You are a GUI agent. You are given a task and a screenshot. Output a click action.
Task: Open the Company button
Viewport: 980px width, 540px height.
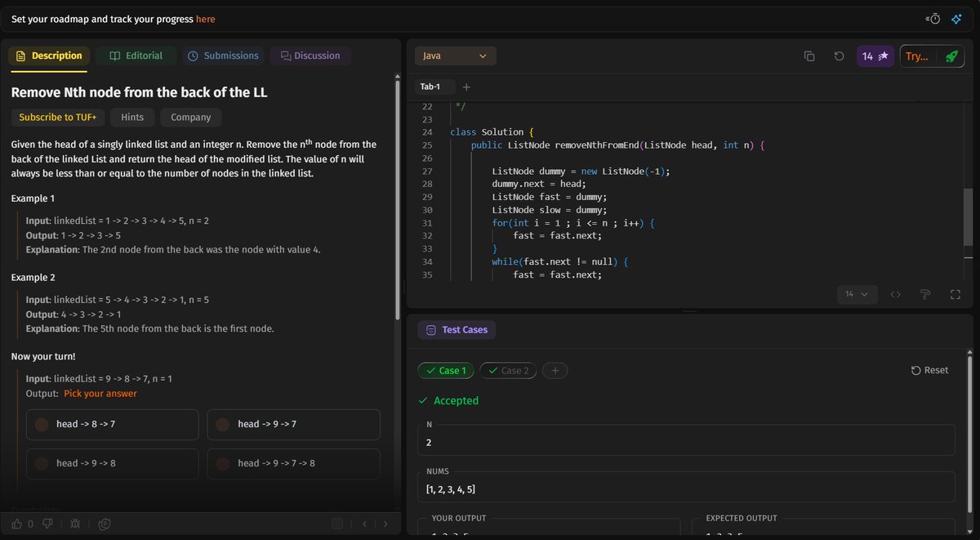click(191, 118)
